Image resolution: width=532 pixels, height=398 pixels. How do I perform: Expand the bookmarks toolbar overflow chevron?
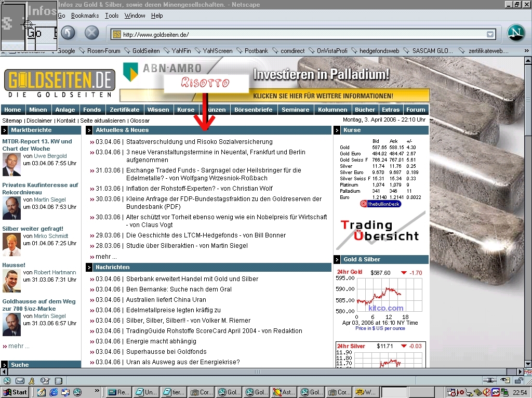point(527,51)
